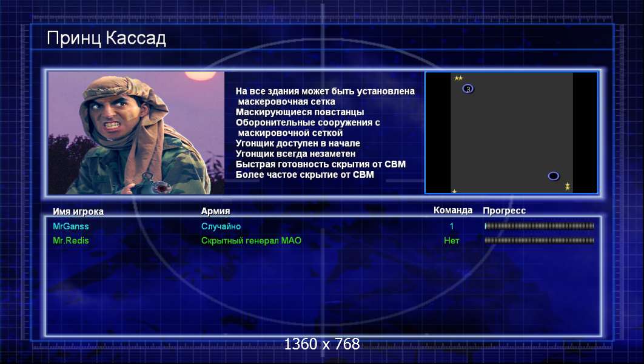Viewport: 644px width, 364px height.
Task: Click start position marker 3 on minimap
Action: point(468,89)
